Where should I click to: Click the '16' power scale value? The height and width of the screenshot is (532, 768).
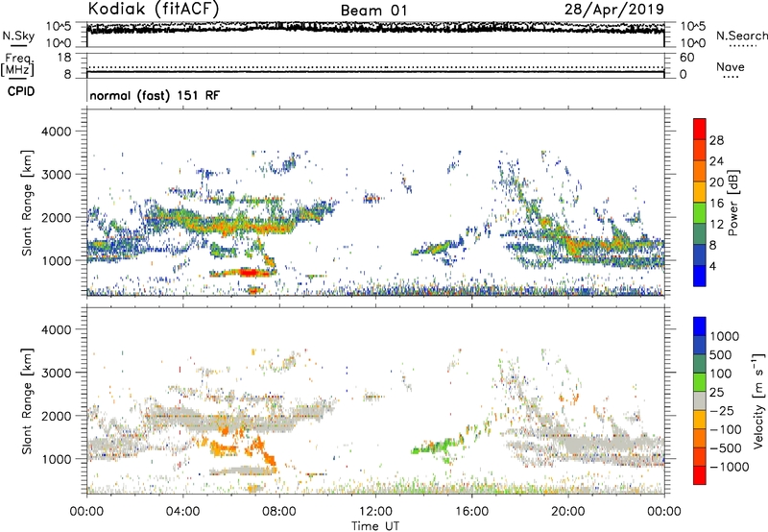pyautogui.click(x=716, y=204)
